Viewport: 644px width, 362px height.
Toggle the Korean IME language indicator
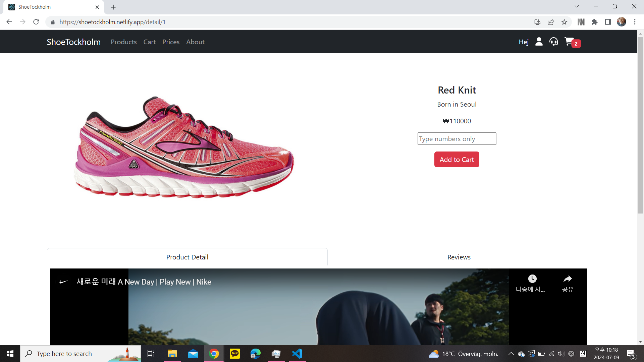pos(583,354)
